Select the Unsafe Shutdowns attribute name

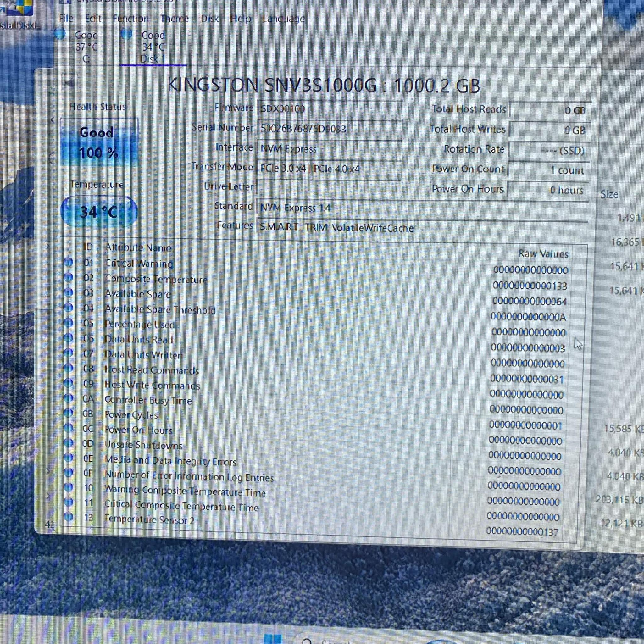(143, 445)
